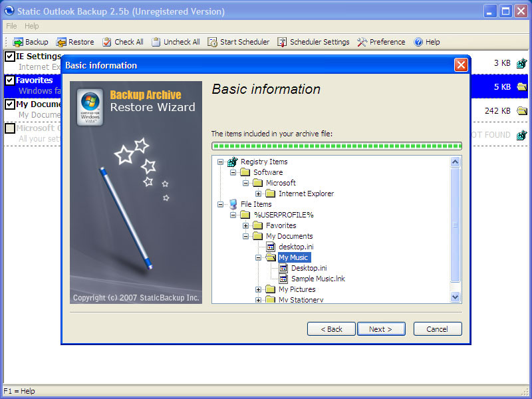
Task: Collapse the Software tree node
Action: click(x=233, y=172)
